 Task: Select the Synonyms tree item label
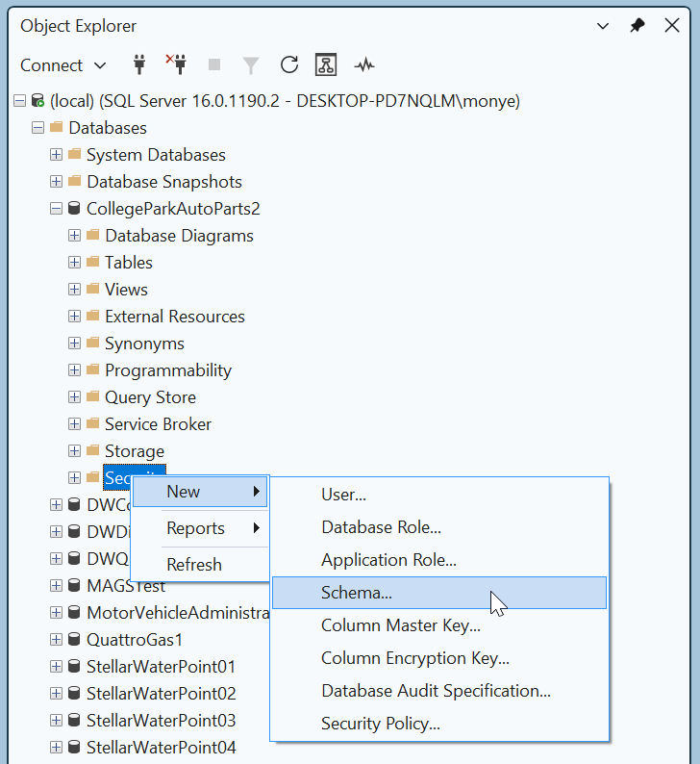144,344
